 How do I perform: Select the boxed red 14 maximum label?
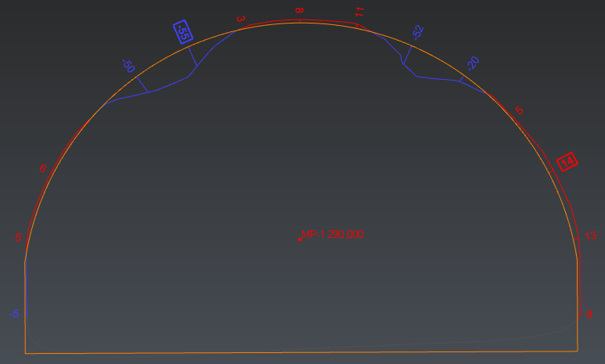(x=567, y=161)
